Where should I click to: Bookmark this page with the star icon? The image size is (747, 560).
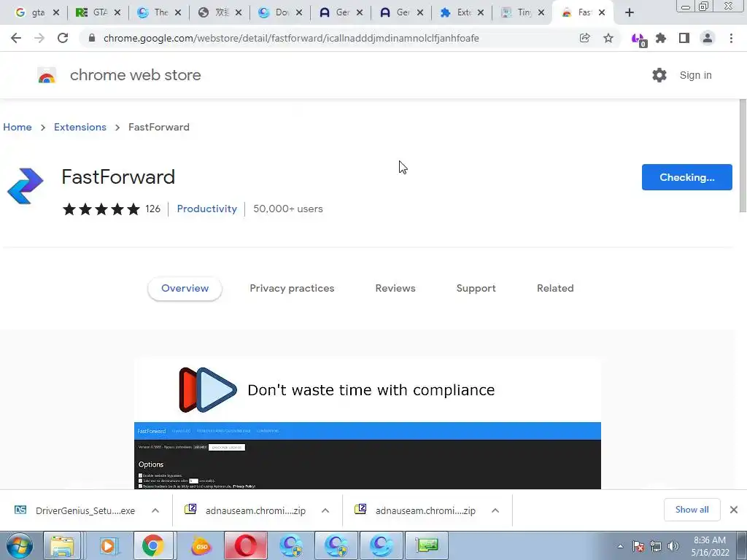[608, 38]
